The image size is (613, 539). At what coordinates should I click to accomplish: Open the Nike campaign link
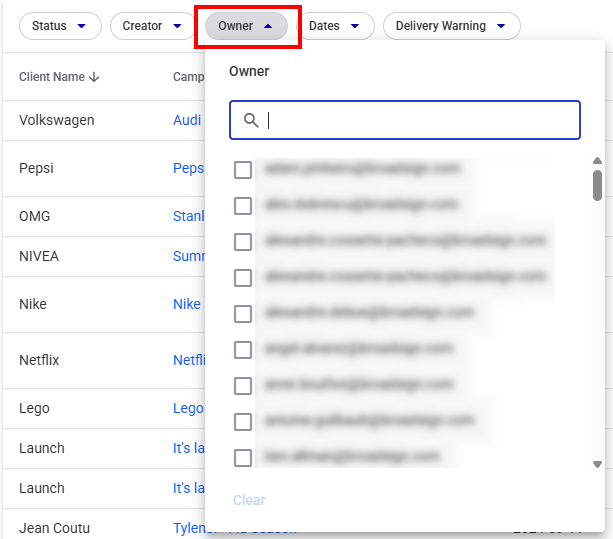point(187,304)
